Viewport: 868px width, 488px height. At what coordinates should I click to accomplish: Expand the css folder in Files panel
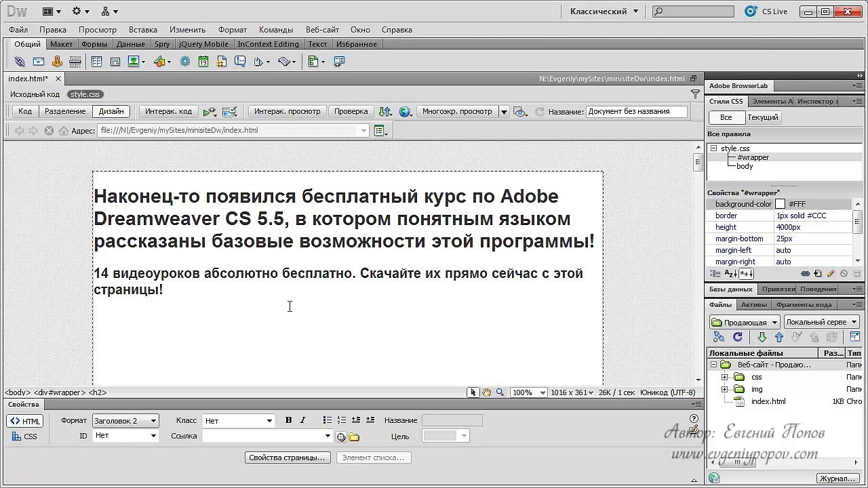724,378
